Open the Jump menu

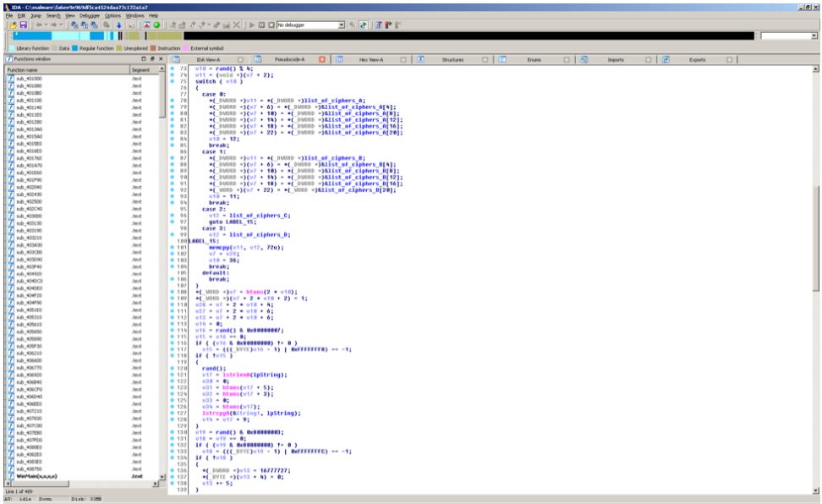coord(36,16)
